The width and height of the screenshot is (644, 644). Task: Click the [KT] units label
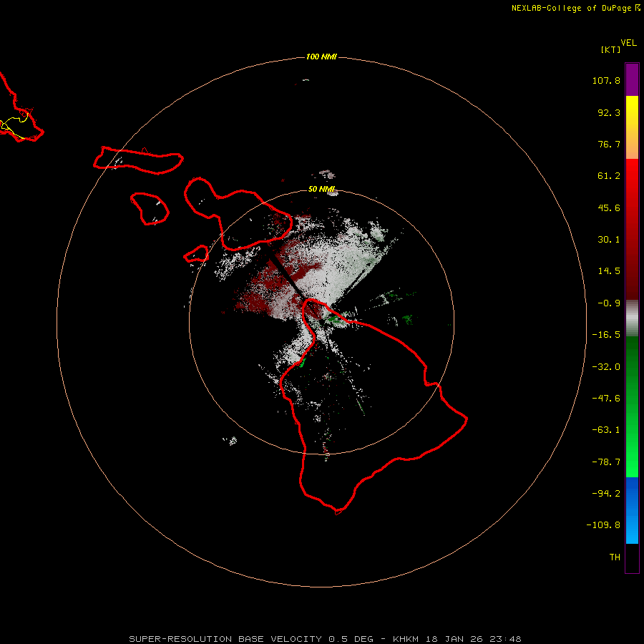pyautogui.click(x=610, y=49)
